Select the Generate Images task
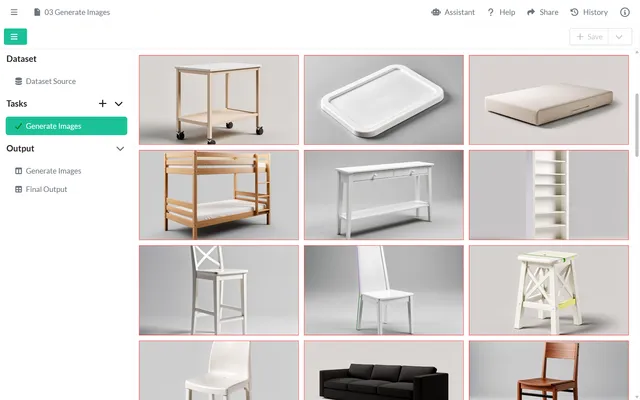 pos(66,126)
